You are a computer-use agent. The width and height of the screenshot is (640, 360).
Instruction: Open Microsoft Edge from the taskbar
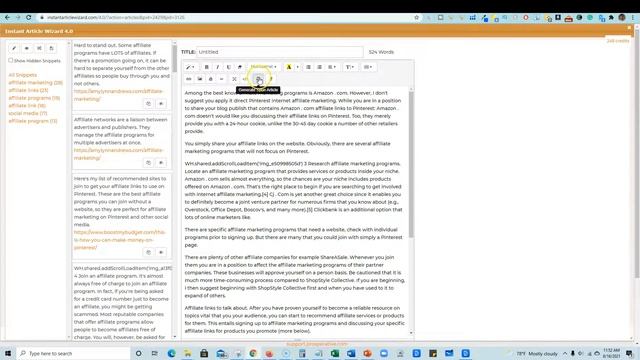coord(171,353)
